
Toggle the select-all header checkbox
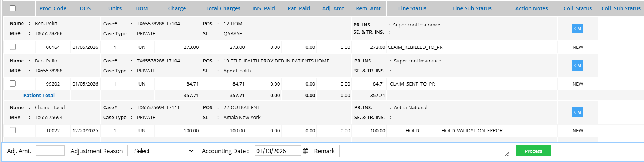point(12,8)
